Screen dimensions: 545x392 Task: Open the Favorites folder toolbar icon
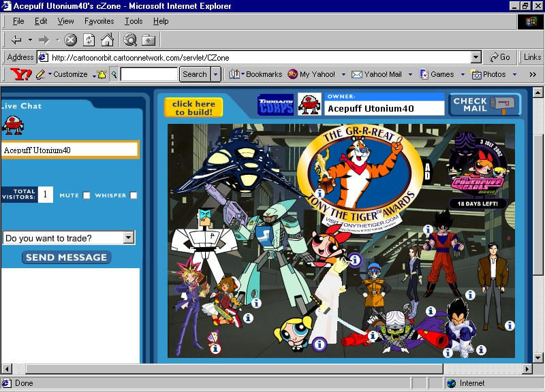coord(149,40)
